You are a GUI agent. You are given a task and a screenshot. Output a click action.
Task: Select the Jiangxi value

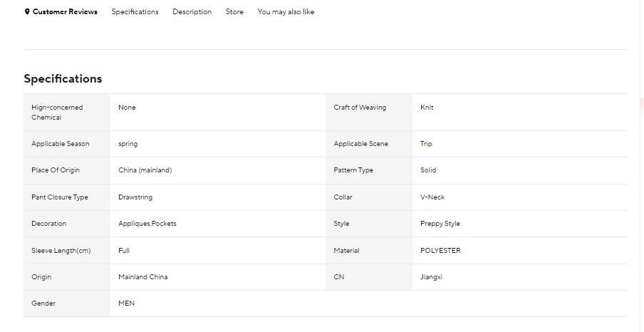coord(431,277)
